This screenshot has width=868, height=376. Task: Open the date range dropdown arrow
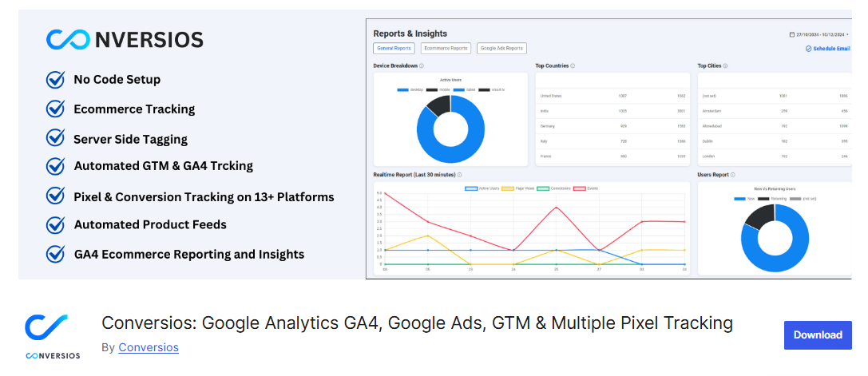point(847,34)
